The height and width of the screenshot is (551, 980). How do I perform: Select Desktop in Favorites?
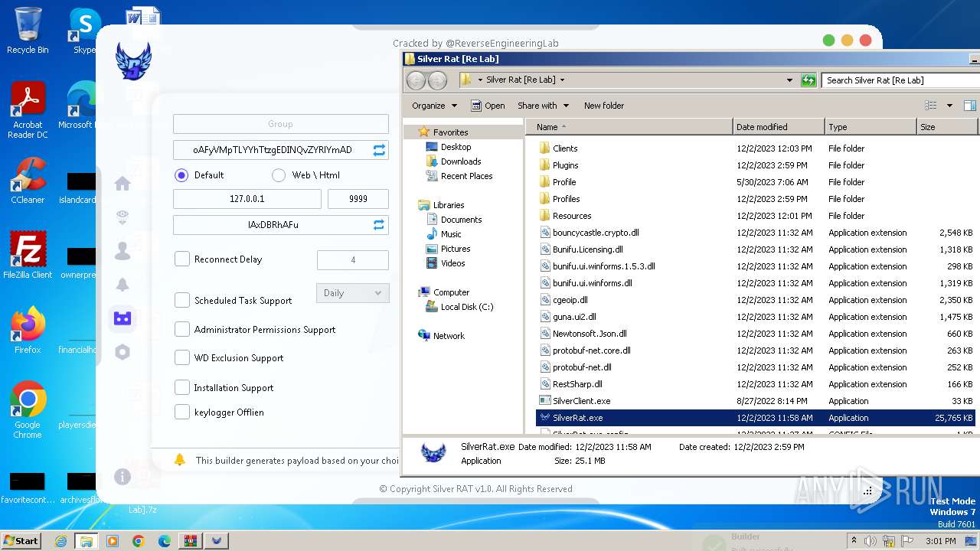[x=456, y=147]
